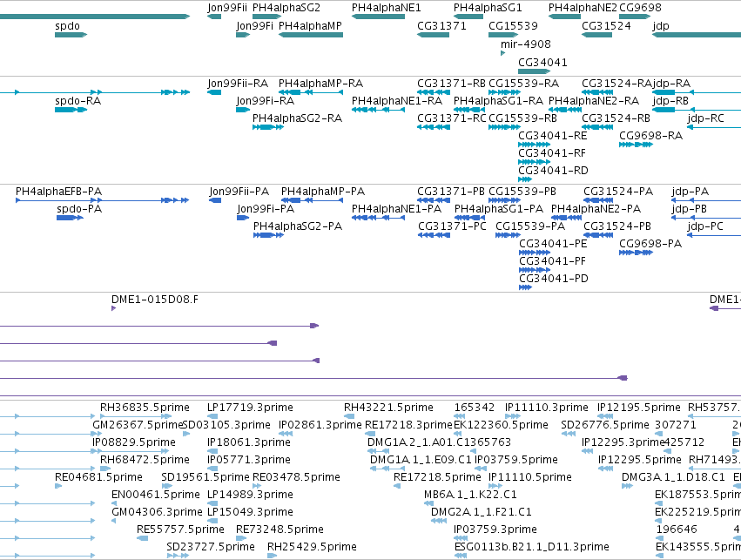Click the EST labeled 307271
This screenshot has height=560, width=741.
click(x=676, y=425)
